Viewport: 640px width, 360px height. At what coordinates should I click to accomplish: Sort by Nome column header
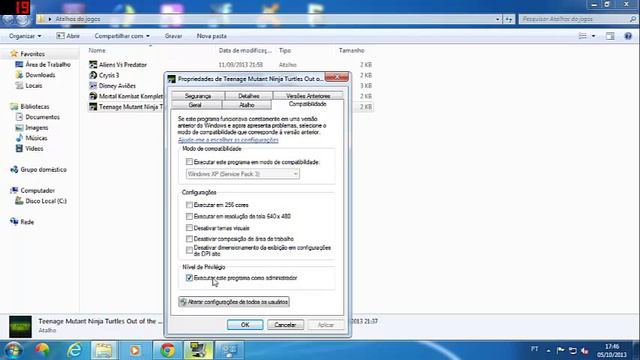pyautogui.click(x=97, y=50)
